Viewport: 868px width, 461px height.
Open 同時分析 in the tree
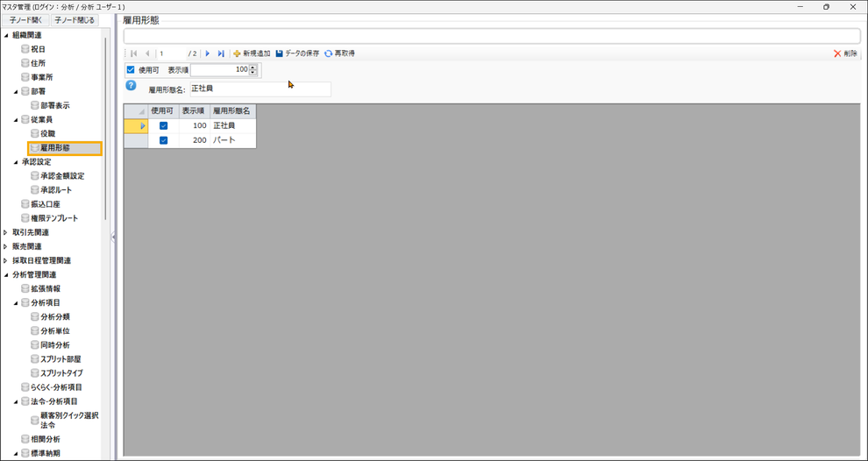pyautogui.click(x=55, y=345)
